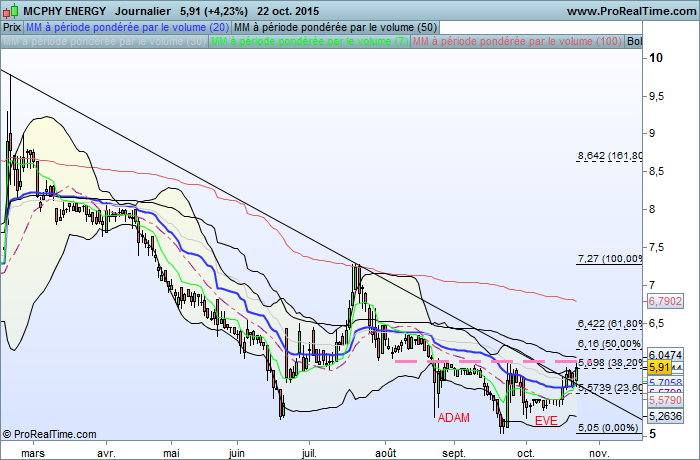Click the nov. label on the time axis
700x460 pixels.
599,453
